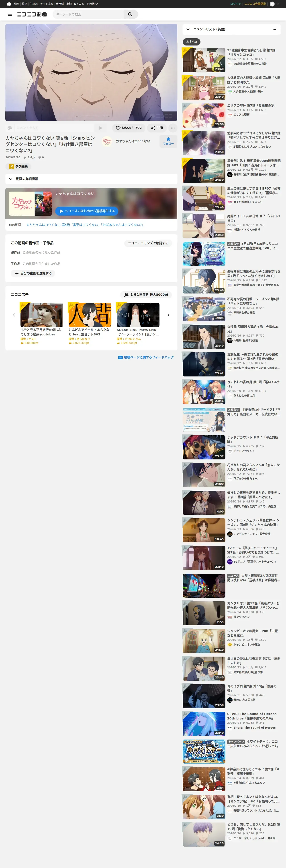
Task: Click the feedback envelope link
Action: (146, 357)
